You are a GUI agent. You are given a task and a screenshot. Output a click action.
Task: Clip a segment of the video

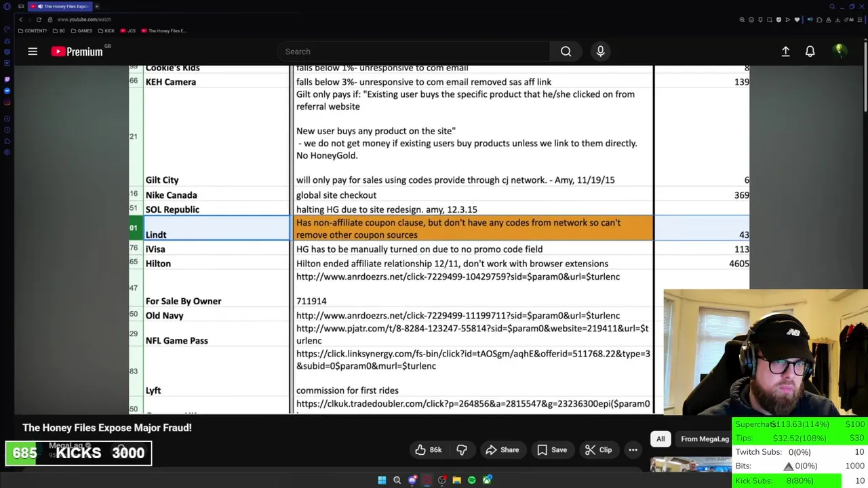(599, 450)
